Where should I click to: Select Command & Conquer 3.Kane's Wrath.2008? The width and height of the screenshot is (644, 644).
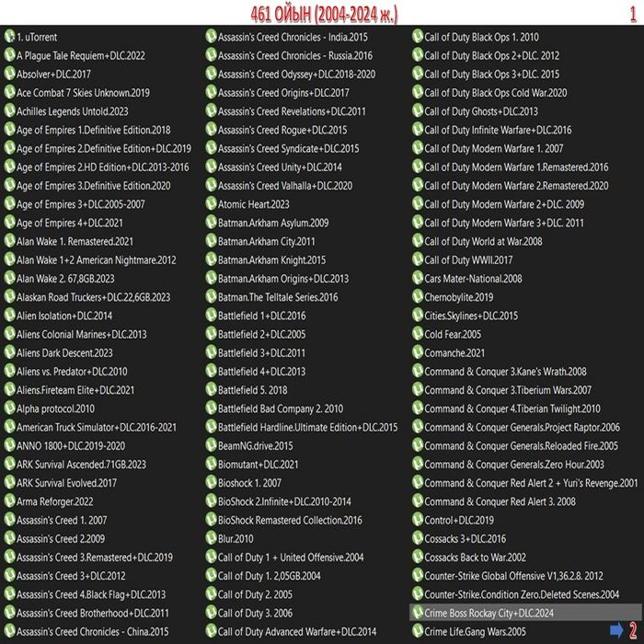click(505, 372)
